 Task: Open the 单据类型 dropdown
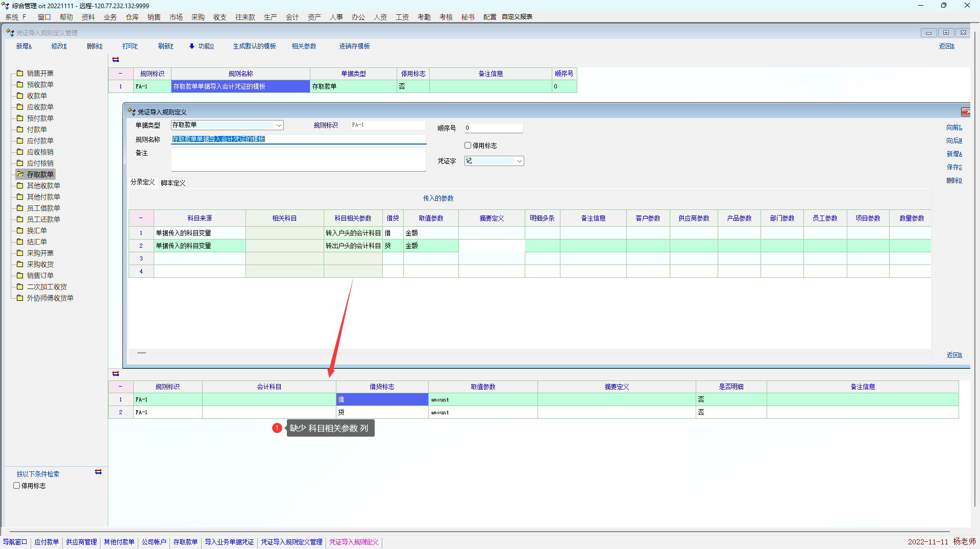[279, 126]
